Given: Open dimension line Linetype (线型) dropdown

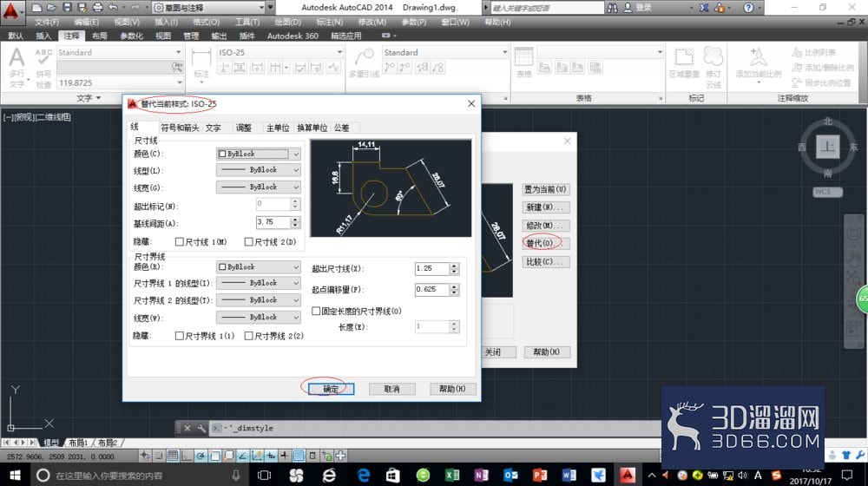Looking at the screenshot, I should 258,170.
